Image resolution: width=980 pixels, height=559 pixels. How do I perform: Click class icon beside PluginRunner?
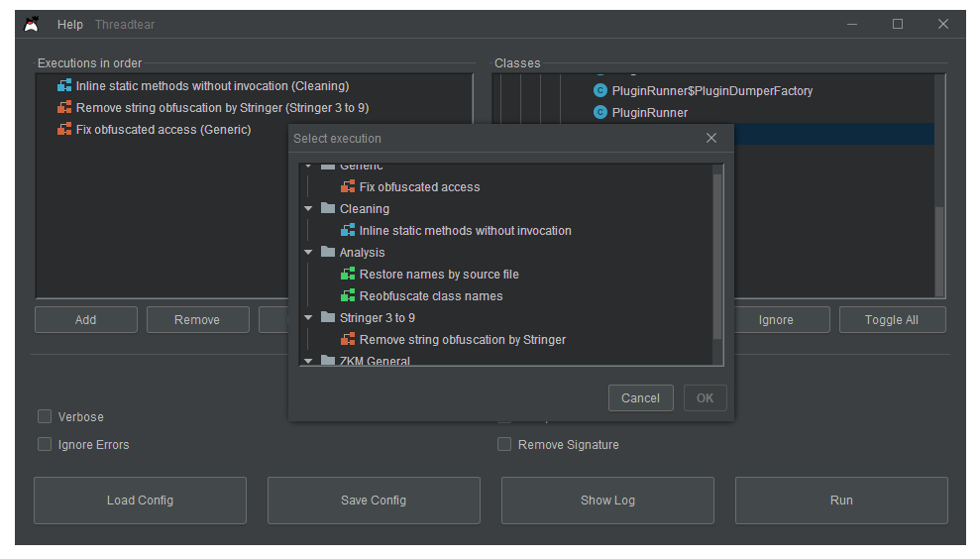point(600,113)
